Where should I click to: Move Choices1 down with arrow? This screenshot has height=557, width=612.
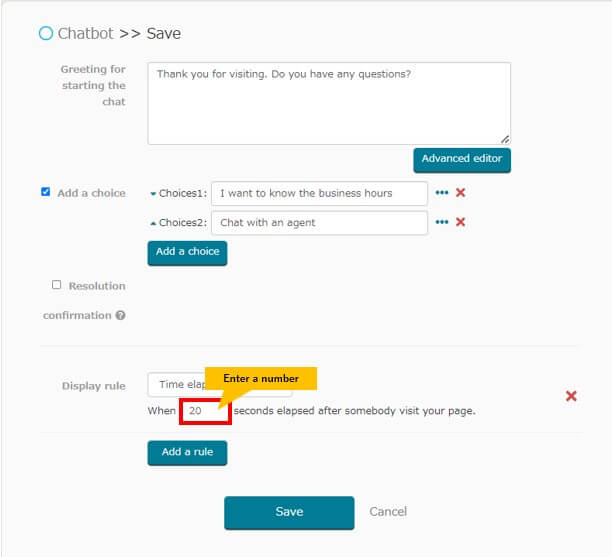[x=153, y=194]
